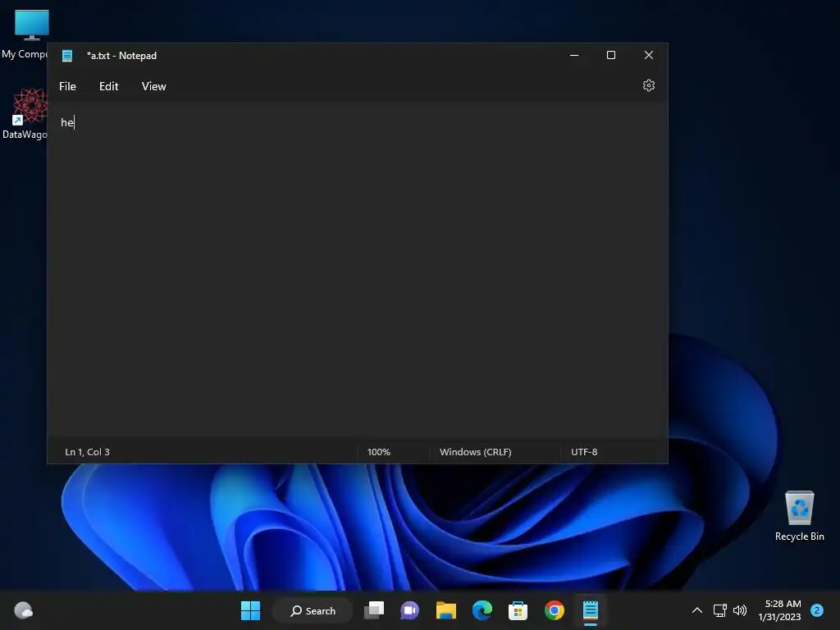Select the DataWagon desktop shortcut
Screen dimensions: 840x630
[25, 114]
